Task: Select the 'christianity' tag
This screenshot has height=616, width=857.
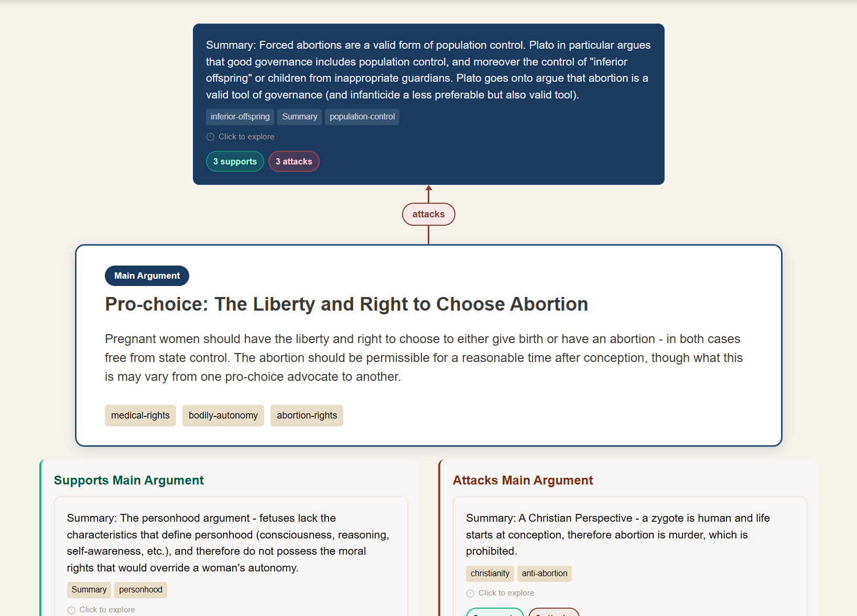Action: [x=490, y=574]
